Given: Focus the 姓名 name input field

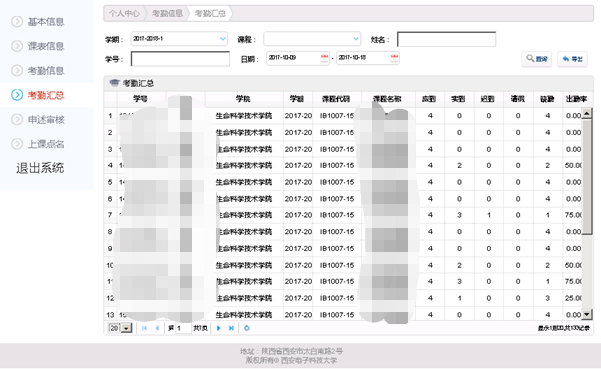Looking at the screenshot, I should 446,39.
